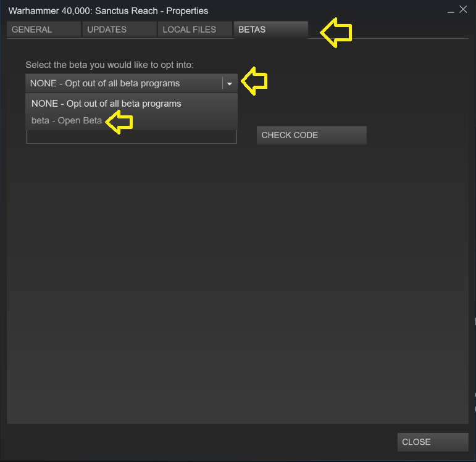Screen dimensions: 476x462
Task: Switch to the GENERAL tab
Action: [44, 30]
